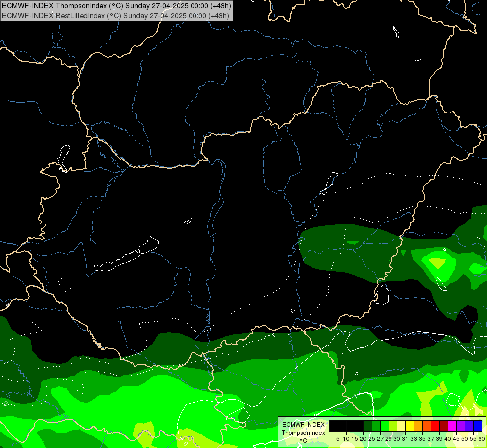Click the legend's ECMWF-INDEX label
The height and width of the screenshot is (448, 487).
point(303,425)
